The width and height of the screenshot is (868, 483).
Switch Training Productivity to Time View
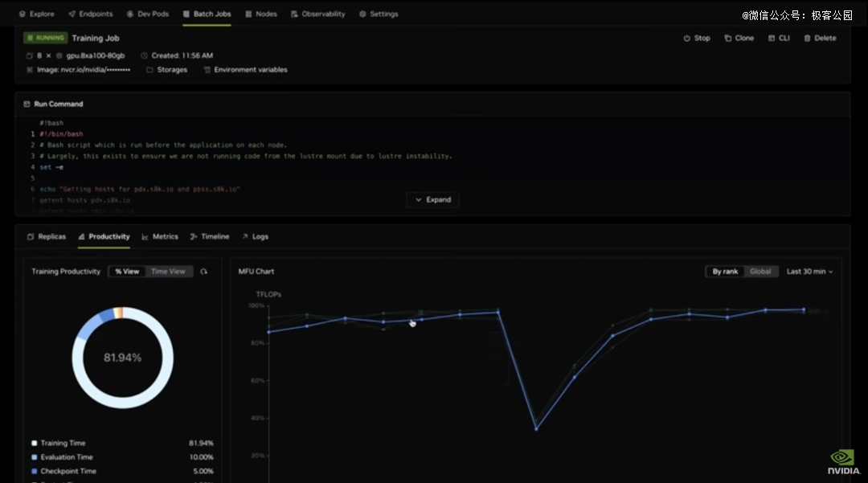[168, 272]
